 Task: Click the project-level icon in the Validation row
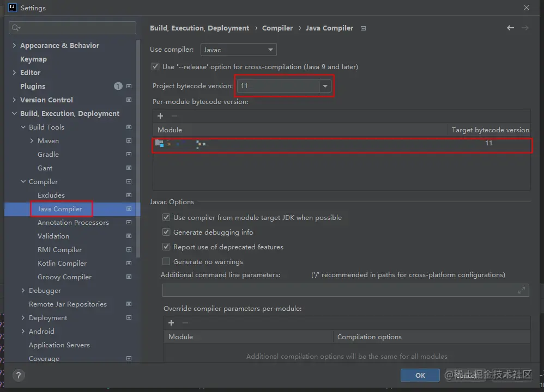(x=129, y=236)
